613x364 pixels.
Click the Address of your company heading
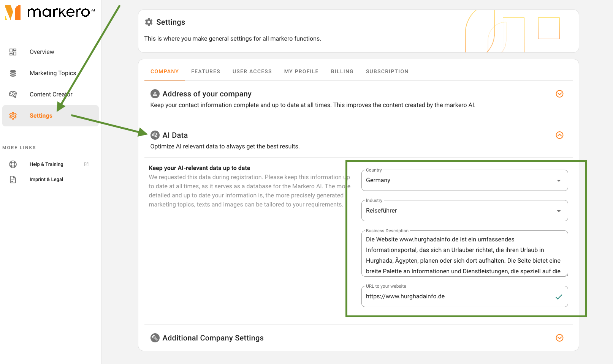tap(207, 94)
